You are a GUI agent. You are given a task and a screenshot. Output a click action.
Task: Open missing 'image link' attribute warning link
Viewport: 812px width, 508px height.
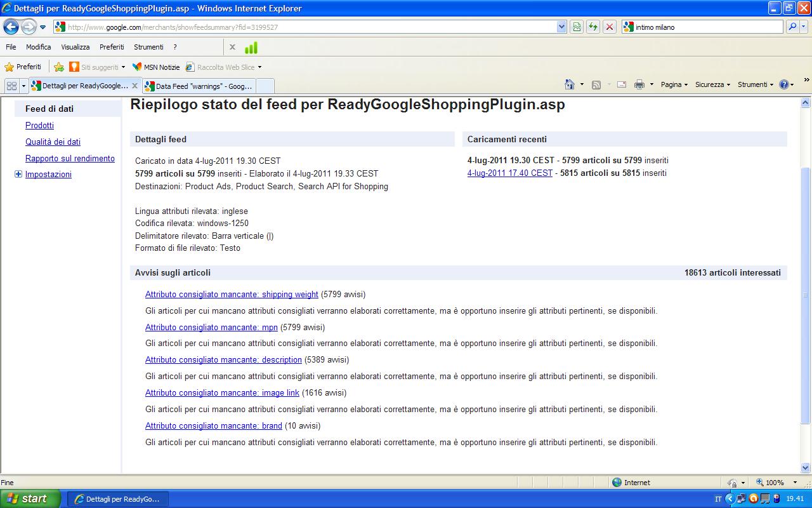222,392
